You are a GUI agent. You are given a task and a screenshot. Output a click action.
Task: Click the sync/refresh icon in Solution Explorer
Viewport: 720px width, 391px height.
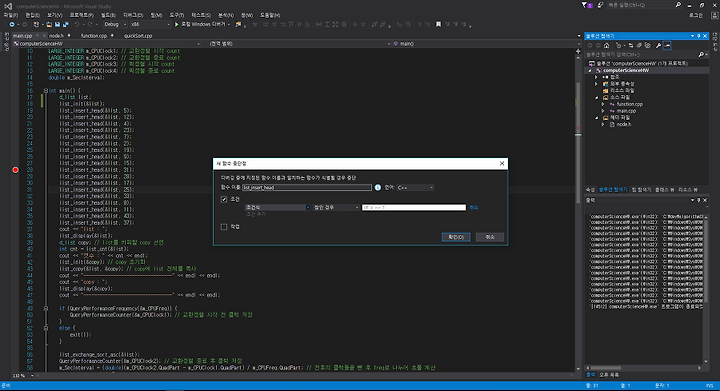631,45
